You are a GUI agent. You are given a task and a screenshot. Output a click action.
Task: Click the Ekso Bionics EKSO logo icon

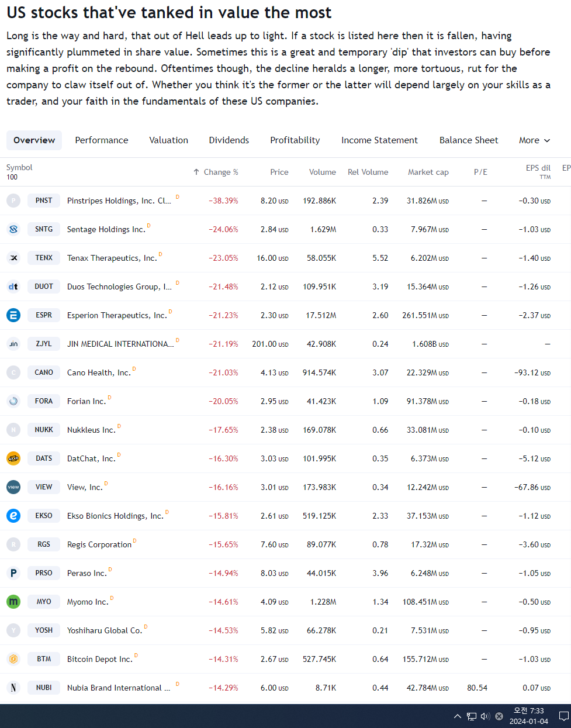point(13,516)
